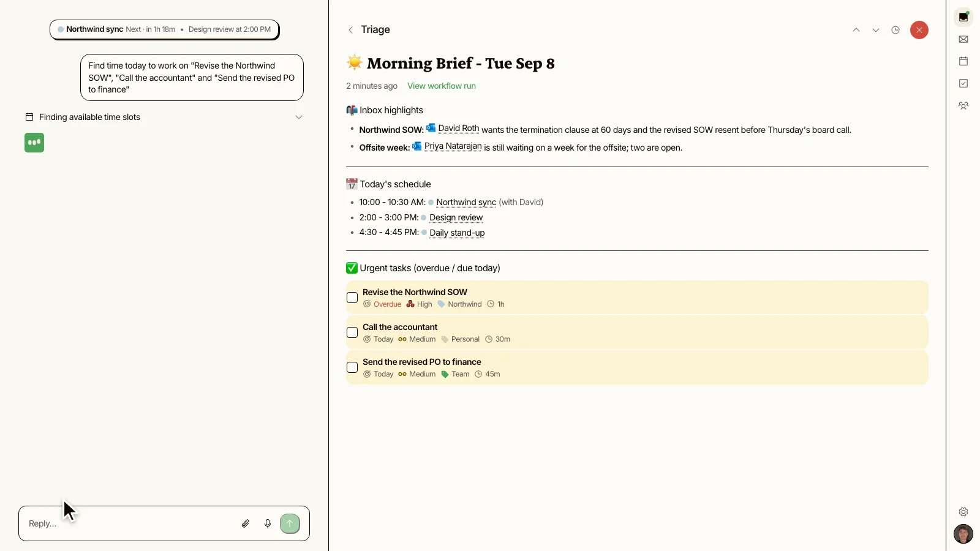This screenshot has width=980, height=551.
Task: Open the calendar icon in right sidebar
Action: 963,61
